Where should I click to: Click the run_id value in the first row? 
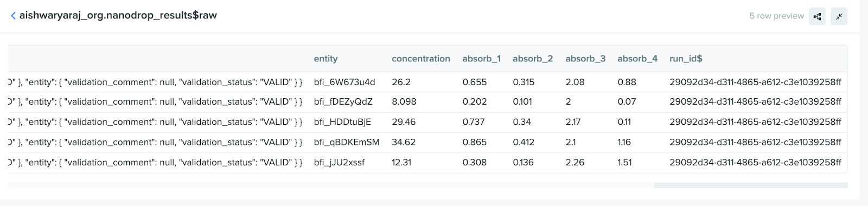[755, 82]
